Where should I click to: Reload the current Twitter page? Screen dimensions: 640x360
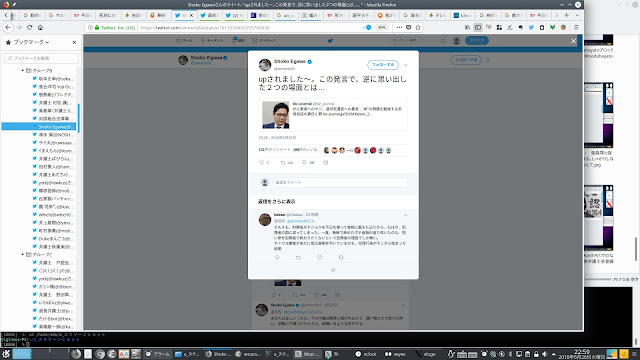coord(29,27)
